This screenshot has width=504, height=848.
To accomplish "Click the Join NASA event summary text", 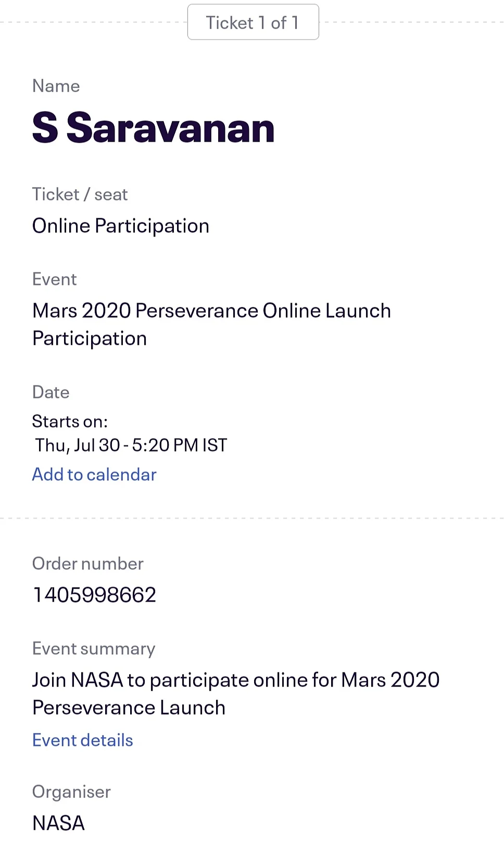I will click(236, 694).
